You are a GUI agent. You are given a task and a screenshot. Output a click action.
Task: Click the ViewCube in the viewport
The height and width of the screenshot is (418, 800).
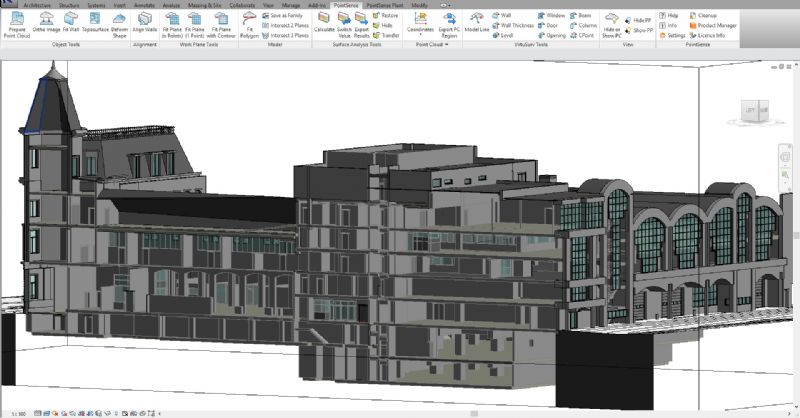(x=755, y=108)
